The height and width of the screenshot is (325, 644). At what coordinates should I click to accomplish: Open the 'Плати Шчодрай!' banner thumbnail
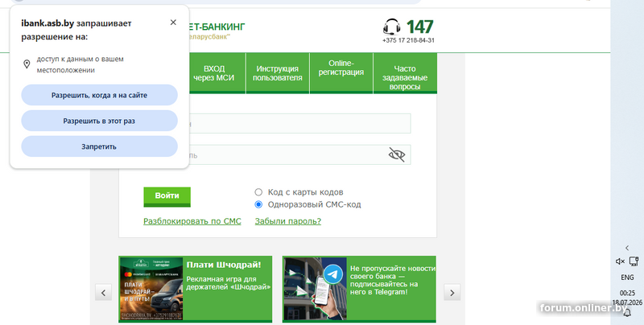tap(151, 289)
